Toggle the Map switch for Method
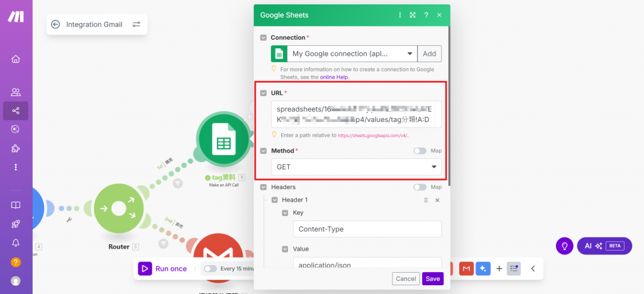The width and height of the screenshot is (644, 294). [x=419, y=151]
